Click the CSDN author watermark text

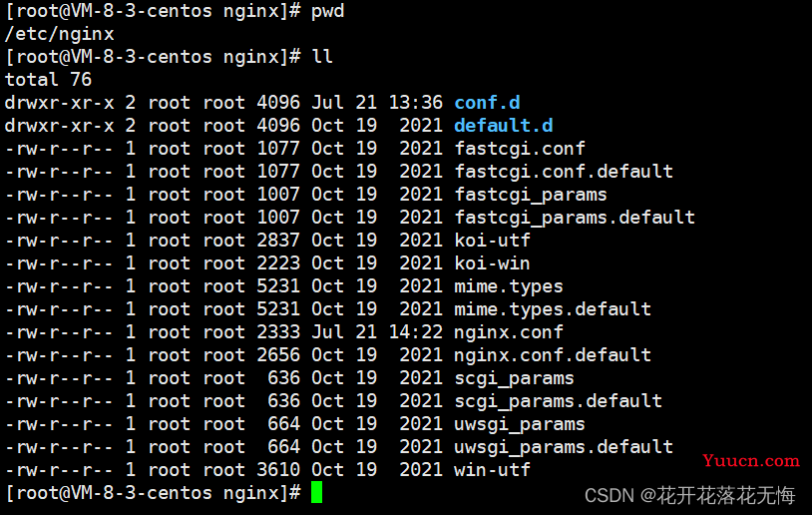tap(689, 496)
